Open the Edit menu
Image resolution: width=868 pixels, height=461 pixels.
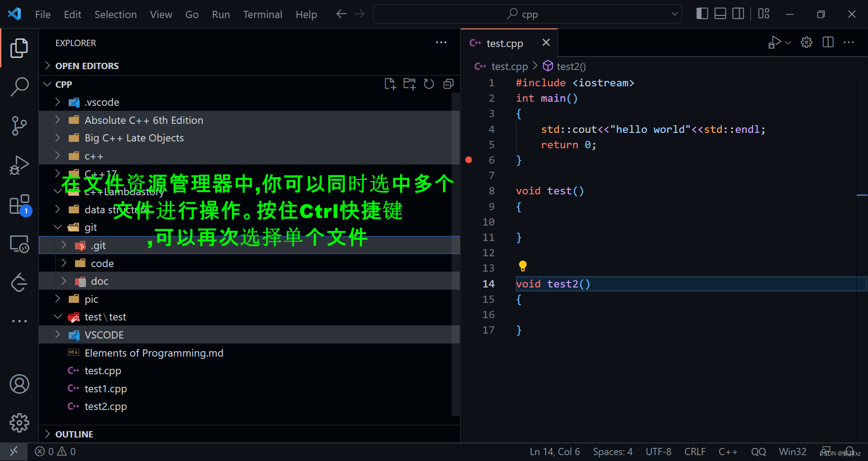72,14
